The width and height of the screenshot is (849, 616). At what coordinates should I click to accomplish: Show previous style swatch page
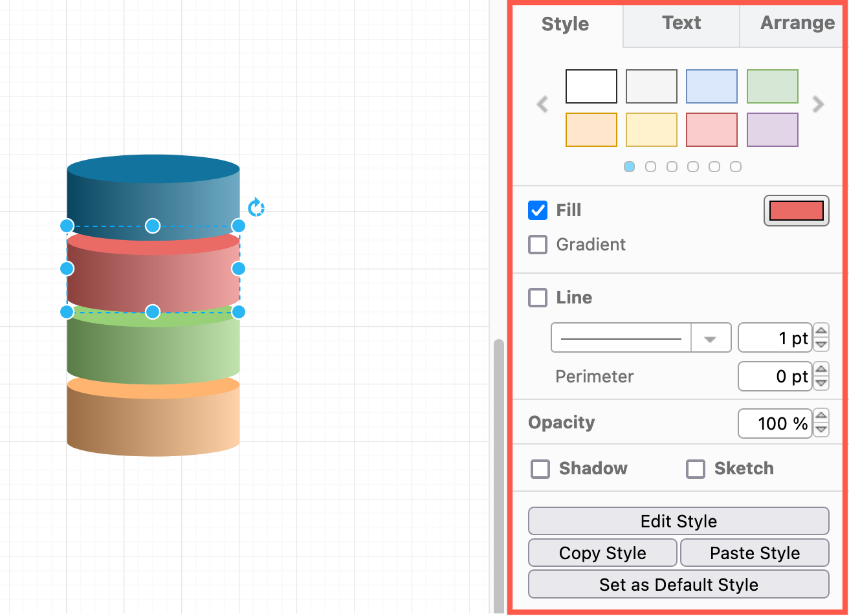[542, 104]
